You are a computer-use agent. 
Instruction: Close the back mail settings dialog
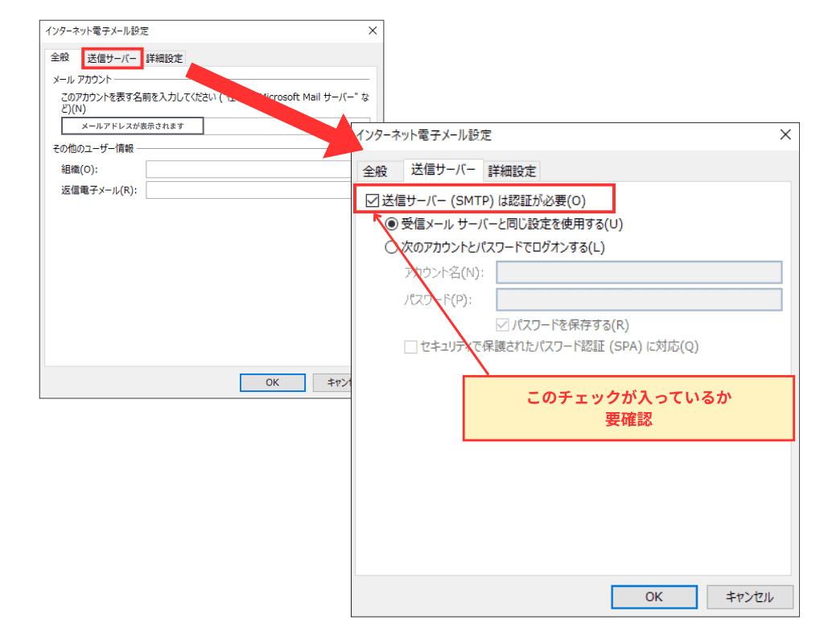(x=373, y=30)
